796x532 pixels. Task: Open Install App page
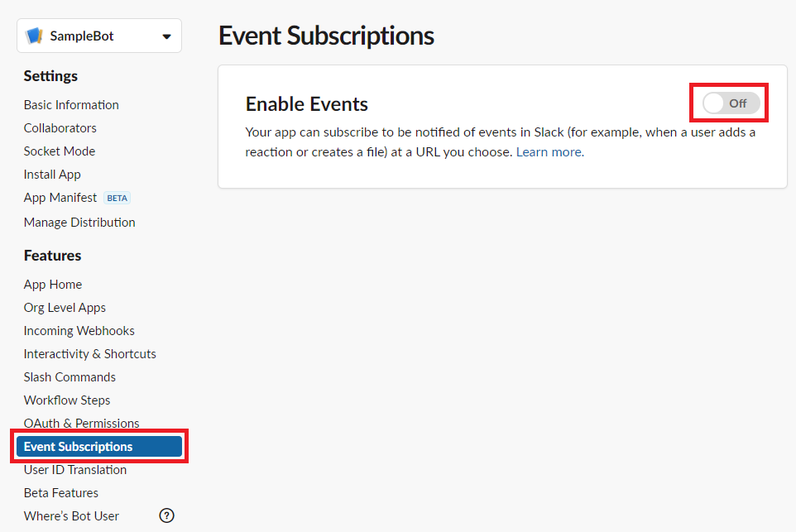[52, 175]
